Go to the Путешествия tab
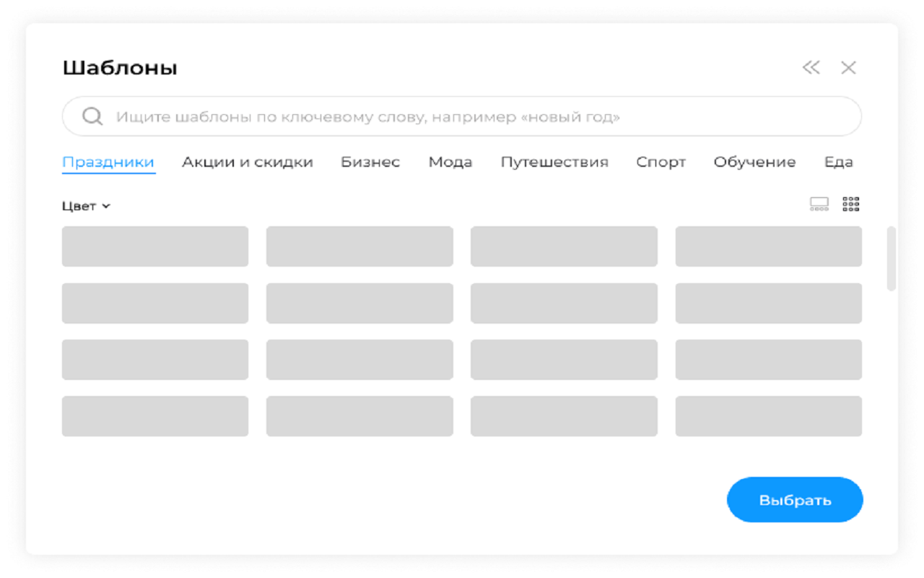 (x=554, y=163)
